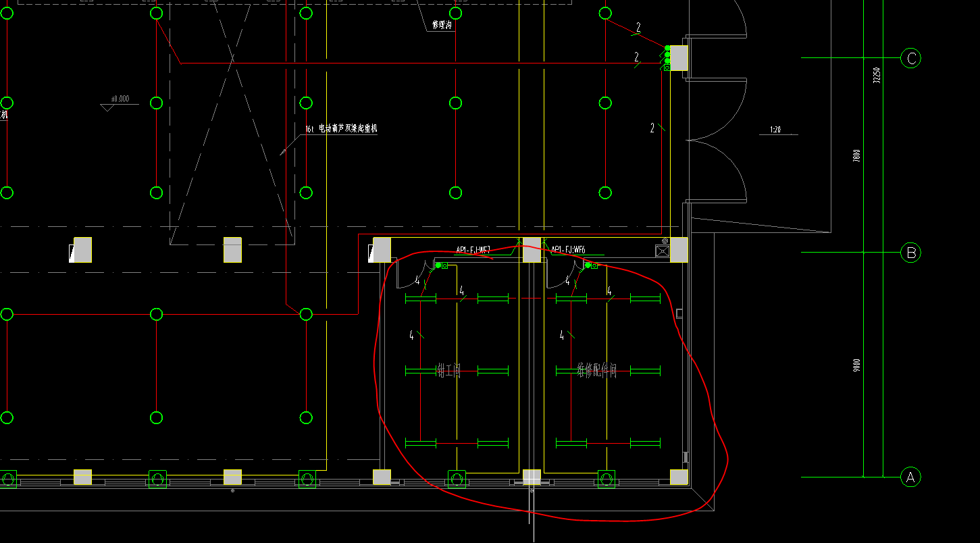Click the 32250 overall dimension text
This screenshot has height=543, width=980.
point(877,75)
